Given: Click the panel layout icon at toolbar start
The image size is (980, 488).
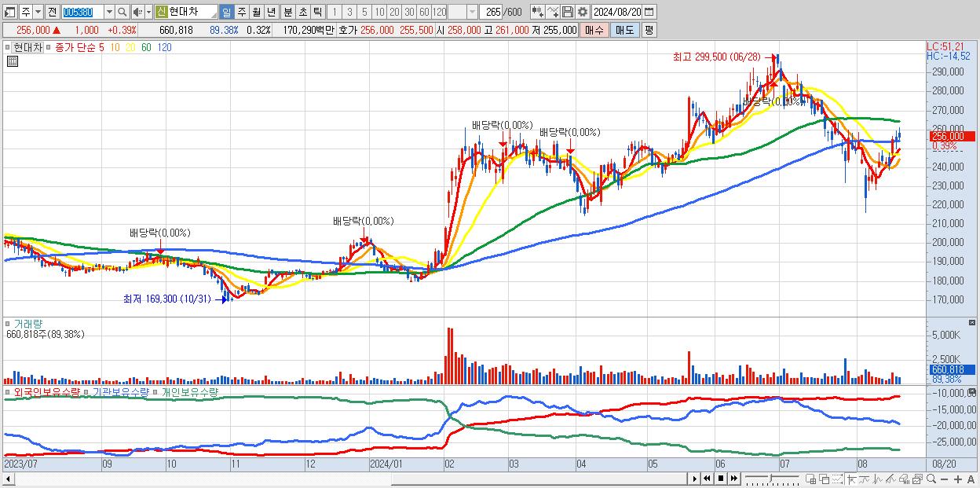Looking at the screenshot, I should pyautogui.click(x=10, y=12).
